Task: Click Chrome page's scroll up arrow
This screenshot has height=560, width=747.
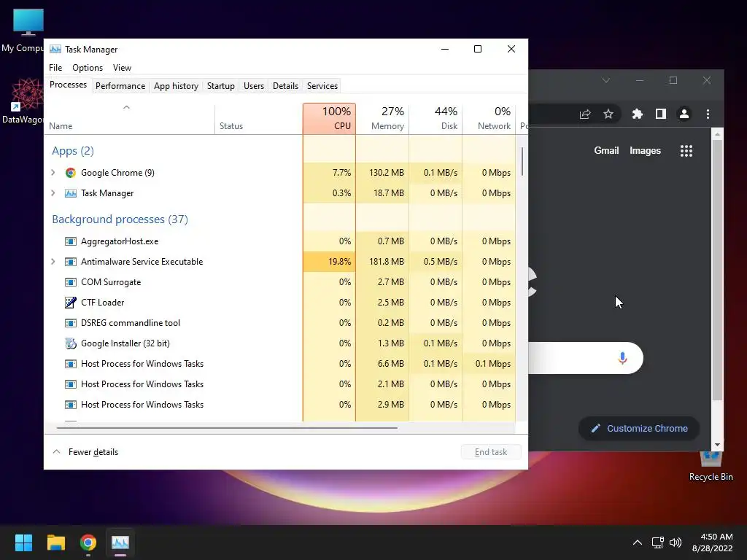Action: tap(718, 134)
